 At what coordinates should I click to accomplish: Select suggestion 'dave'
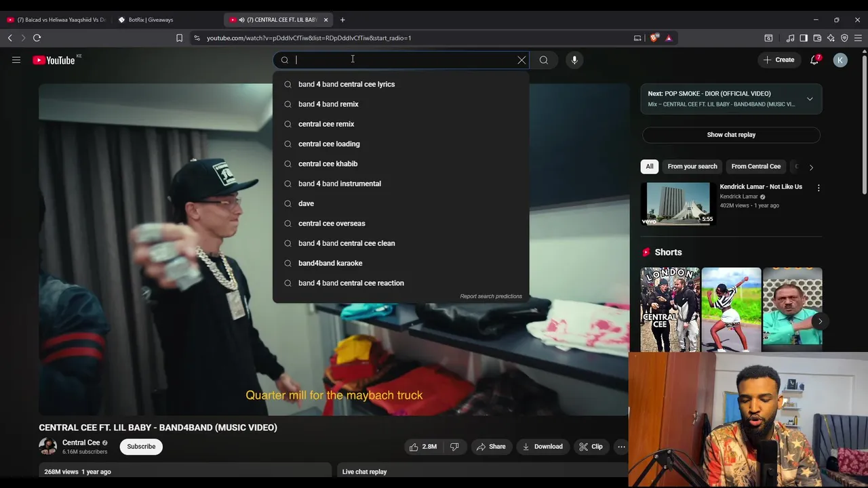[x=401, y=203]
